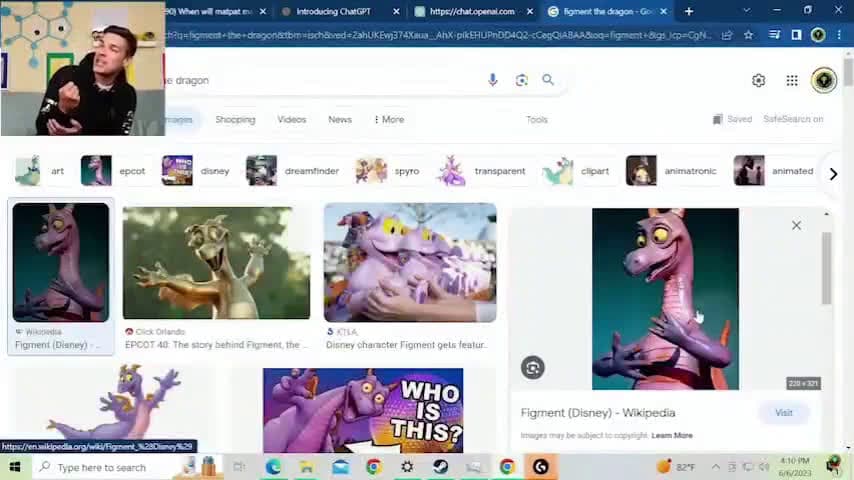Filter by the animatronic chip
This screenshot has height=480, width=854.
[672, 171]
